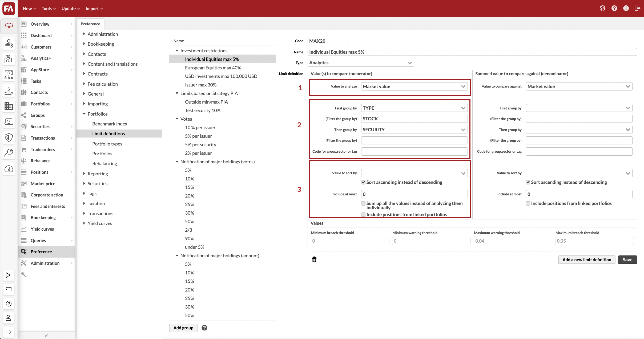The height and width of the screenshot is (339, 644).
Task: Click the shield icon in left rail
Action: pyautogui.click(x=9, y=137)
